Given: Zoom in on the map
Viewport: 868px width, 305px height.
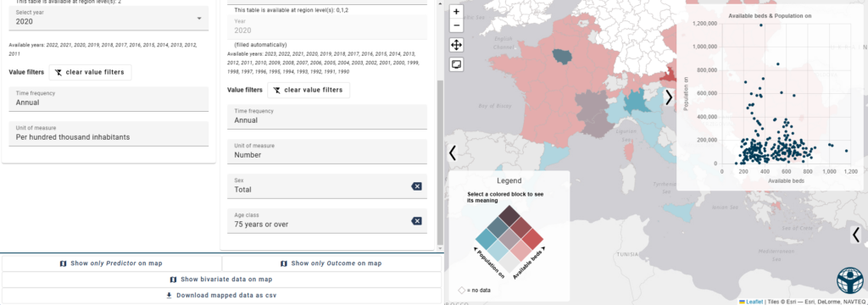Looking at the screenshot, I should 456,12.
